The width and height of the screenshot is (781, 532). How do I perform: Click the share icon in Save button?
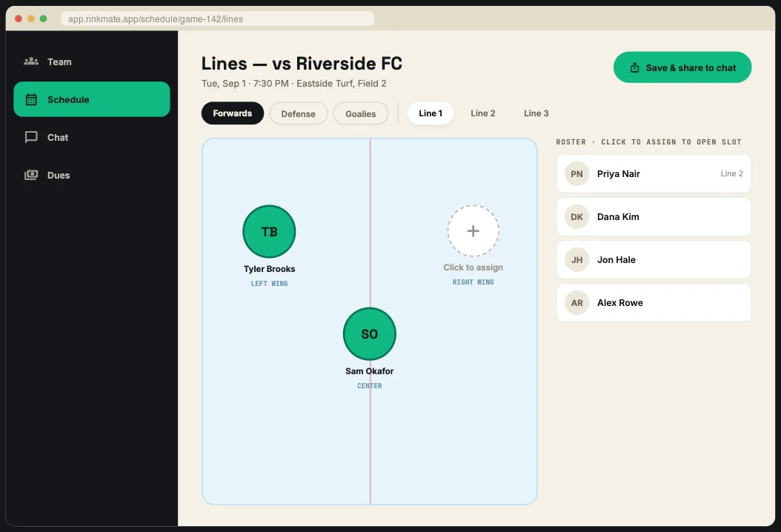pos(634,67)
